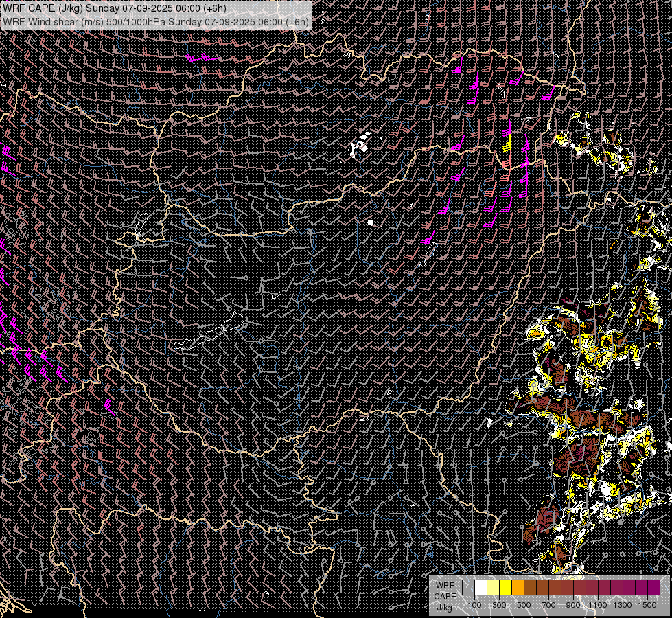The height and width of the screenshot is (618, 672).
Task: Select the purple swatch above 1500
Action: [653, 588]
